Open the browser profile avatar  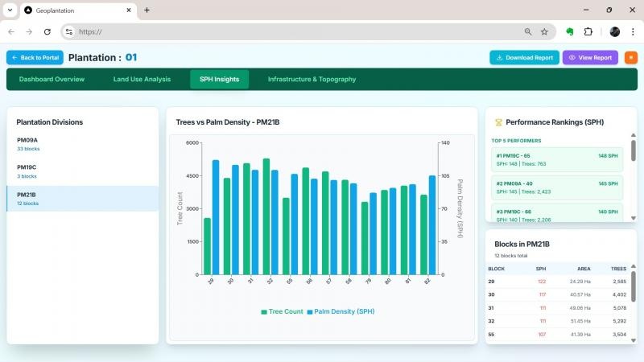coord(615,31)
